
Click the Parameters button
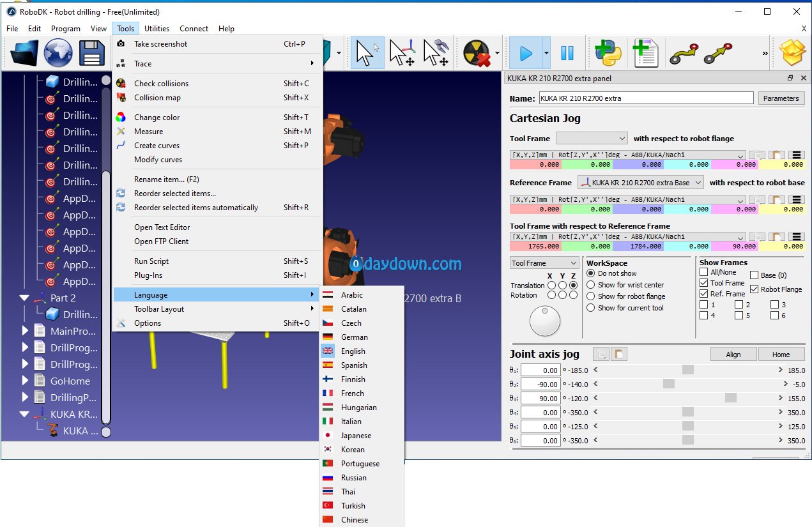click(781, 98)
